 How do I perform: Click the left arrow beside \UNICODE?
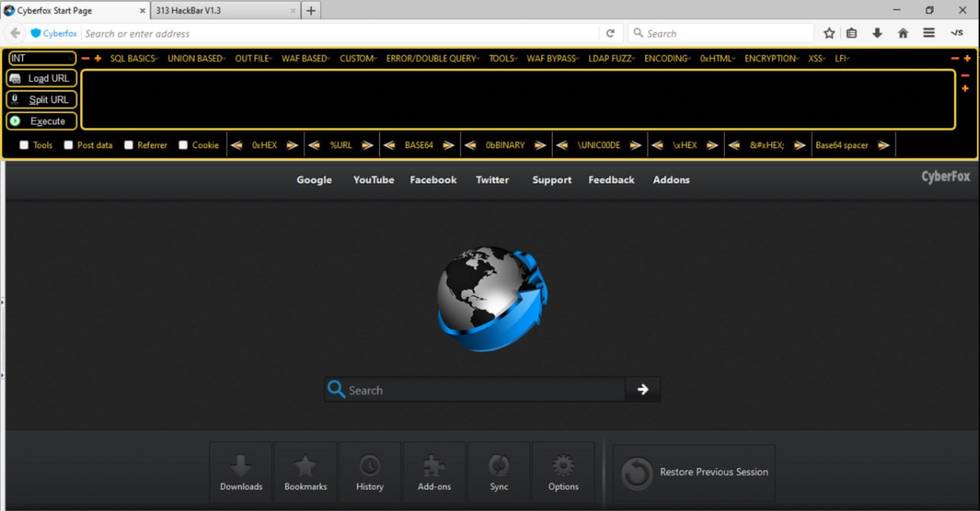tap(562, 145)
